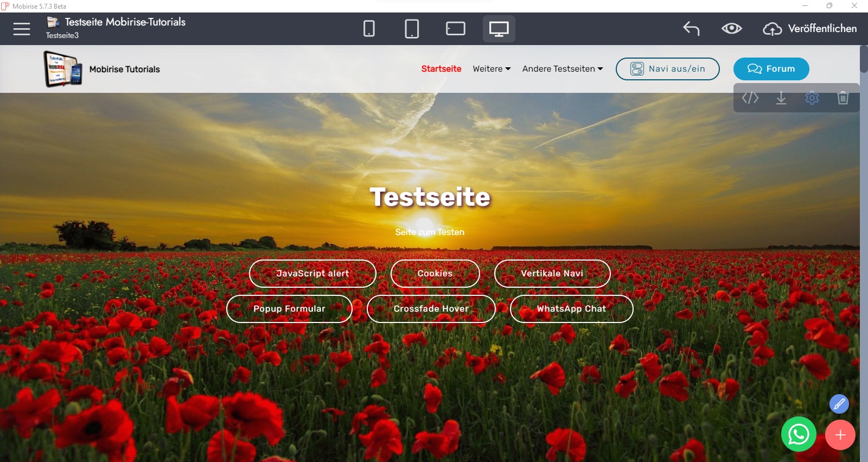Click the Forum button
Viewport: 868px width, 462px height.
pyautogui.click(x=771, y=69)
